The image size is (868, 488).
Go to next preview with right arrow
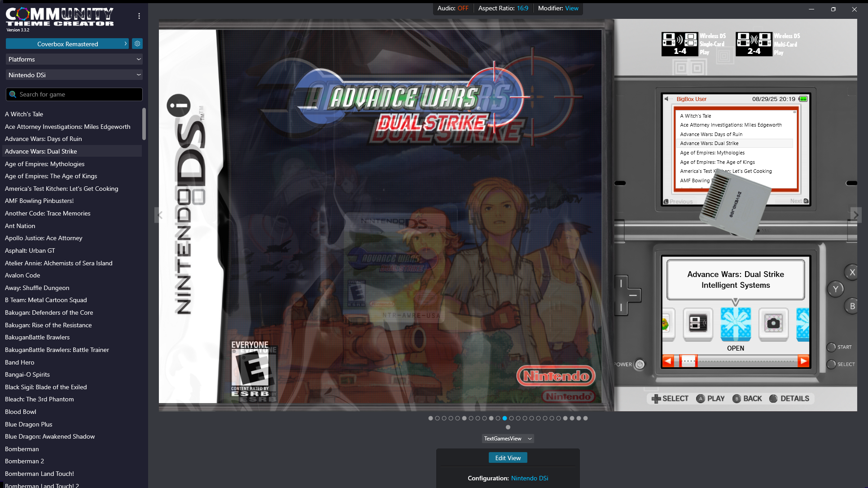coord(856,215)
